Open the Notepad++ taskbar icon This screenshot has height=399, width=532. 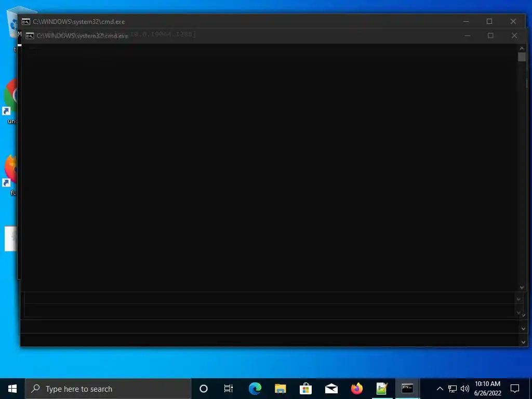(382, 389)
